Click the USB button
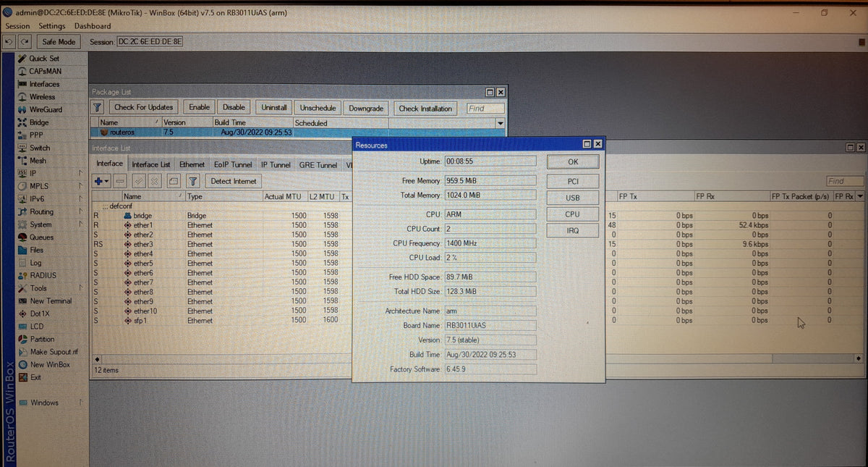This screenshot has width=868, height=467. coord(573,198)
